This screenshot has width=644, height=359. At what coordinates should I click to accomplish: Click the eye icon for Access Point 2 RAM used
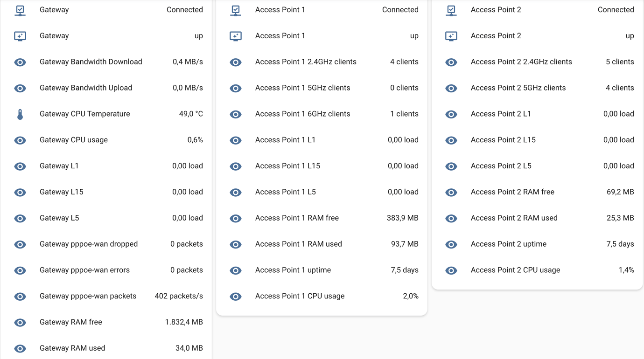pos(452,218)
